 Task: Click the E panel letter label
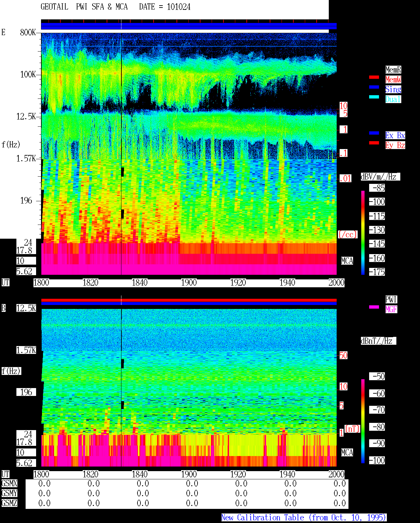tap(3, 32)
